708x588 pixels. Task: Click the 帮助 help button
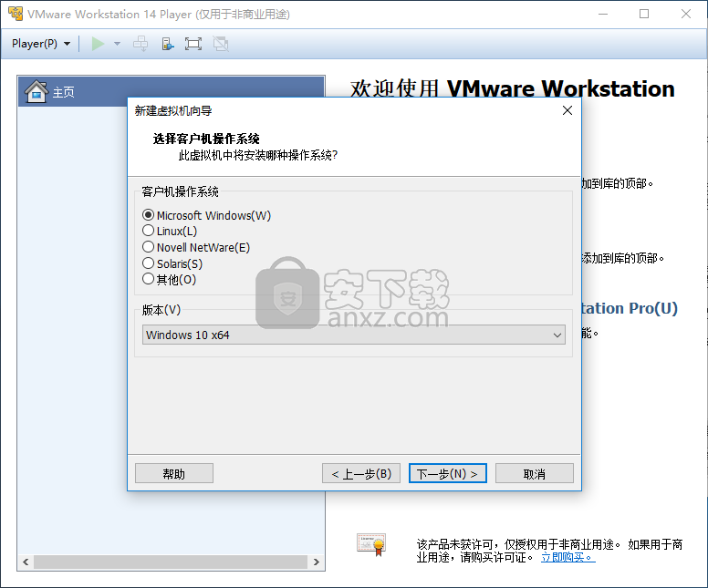click(x=174, y=473)
